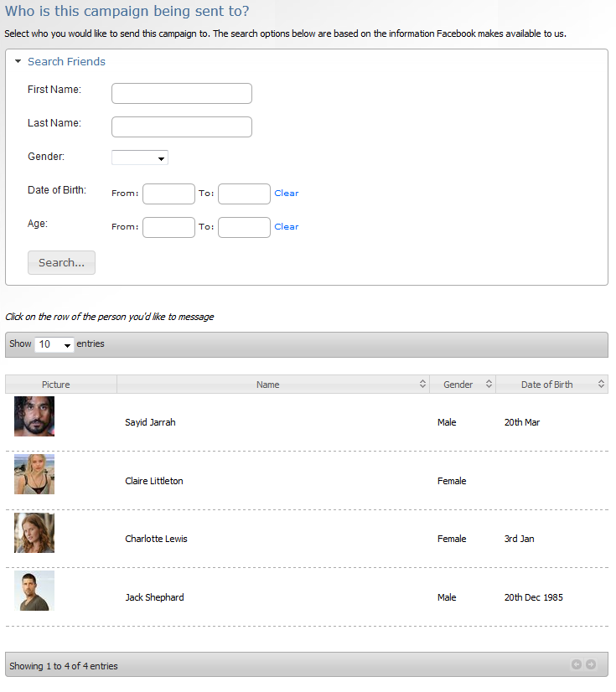Click Male in Jack Shephard's row
The image size is (616, 692).
coord(447,597)
